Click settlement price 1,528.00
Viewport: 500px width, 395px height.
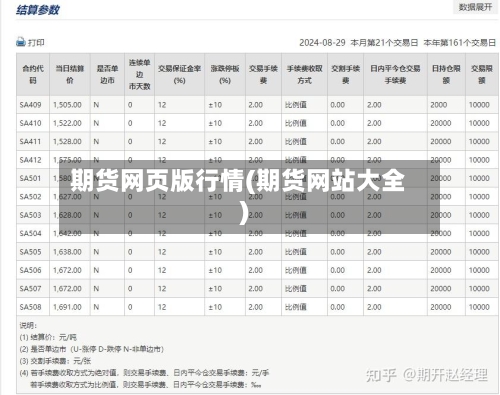pos(67,142)
